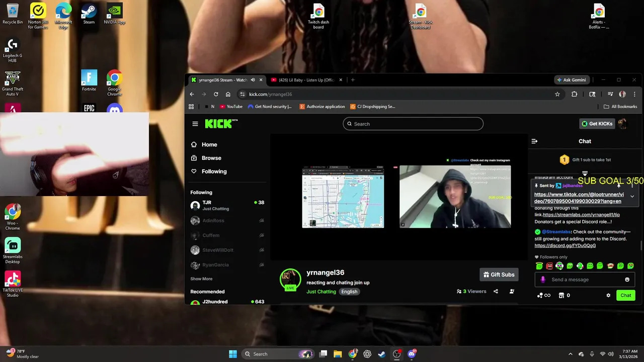644x362 pixels.
Task: Open Cuffem channel in Following list
Action: tap(227, 235)
